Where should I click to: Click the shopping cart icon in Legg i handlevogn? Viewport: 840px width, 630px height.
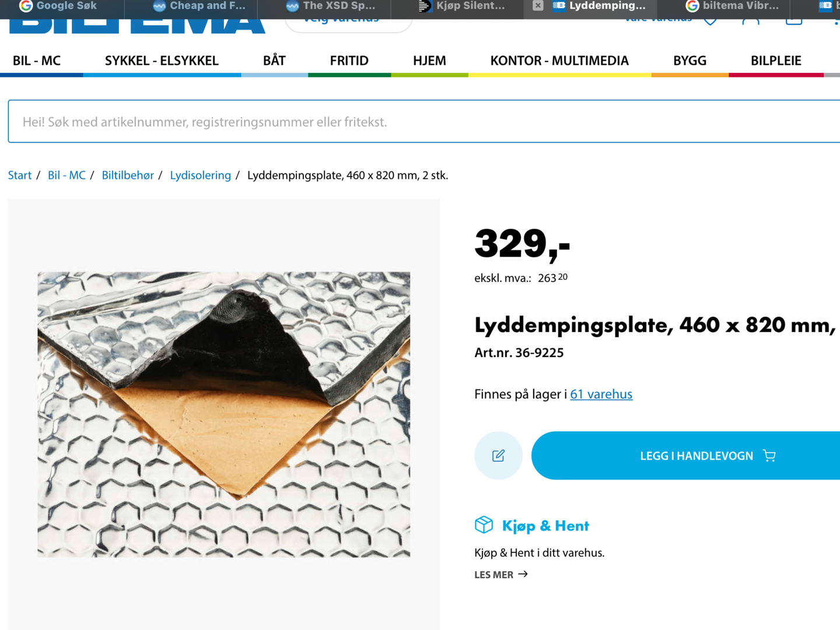[769, 456]
